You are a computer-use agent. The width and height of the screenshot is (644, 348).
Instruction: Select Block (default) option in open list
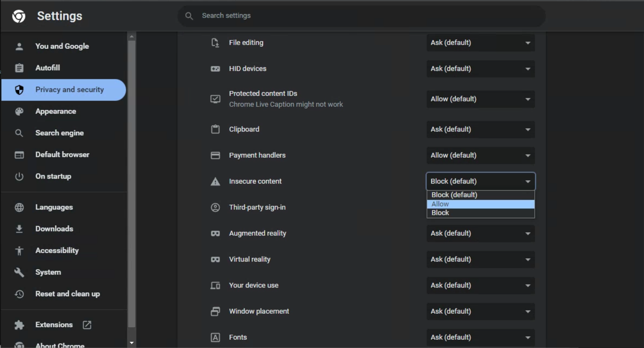480,195
